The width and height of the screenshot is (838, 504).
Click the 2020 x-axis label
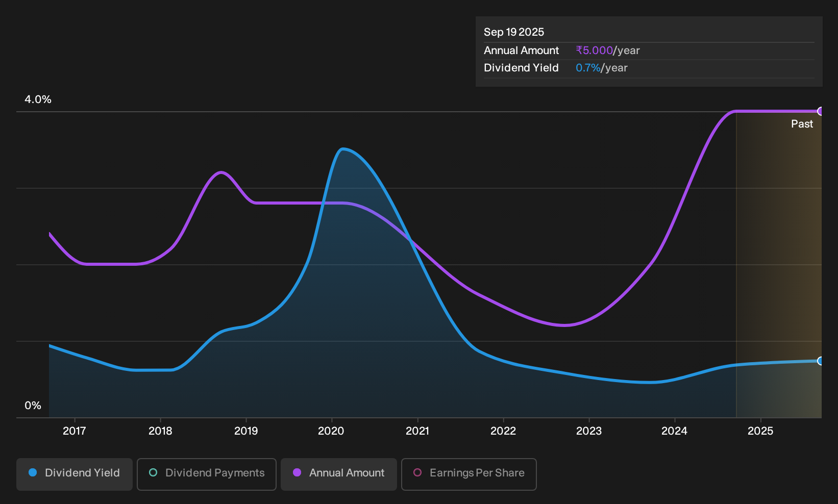(x=331, y=431)
